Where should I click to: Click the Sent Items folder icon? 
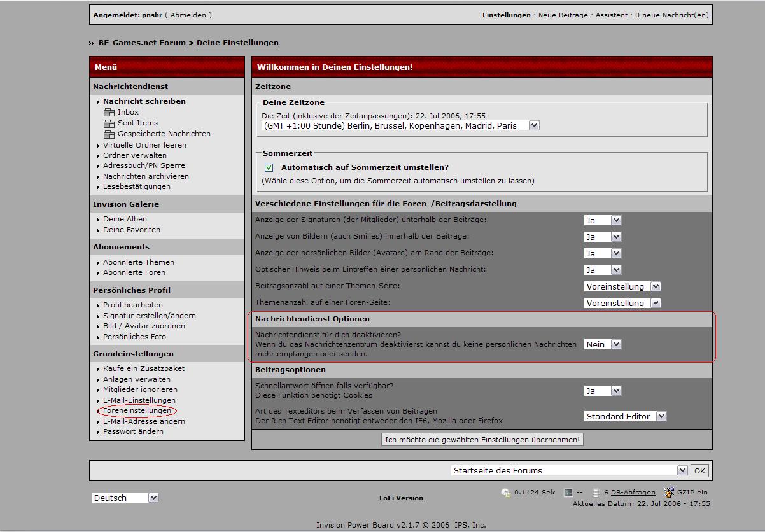pyautogui.click(x=109, y=123)
